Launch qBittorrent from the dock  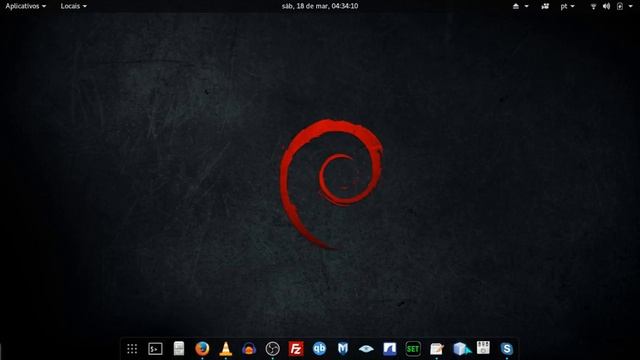[x=320, y=349]
